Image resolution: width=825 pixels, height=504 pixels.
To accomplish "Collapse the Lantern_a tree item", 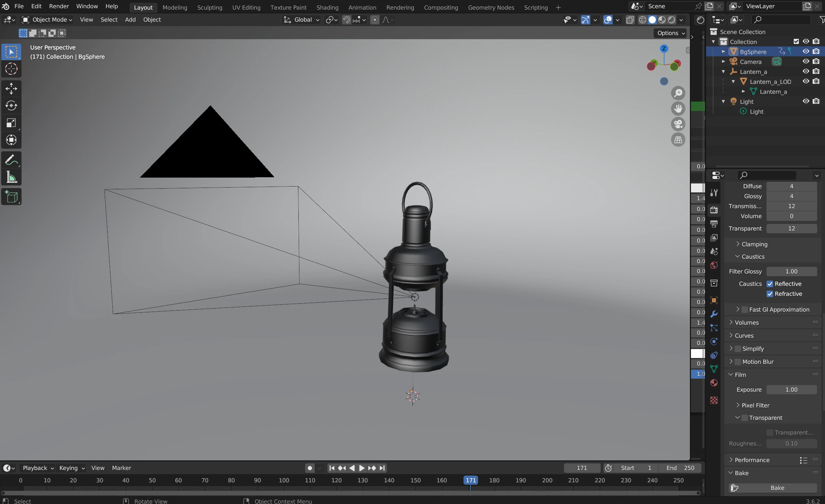I will pyautogui.click(x=723, y=71).
